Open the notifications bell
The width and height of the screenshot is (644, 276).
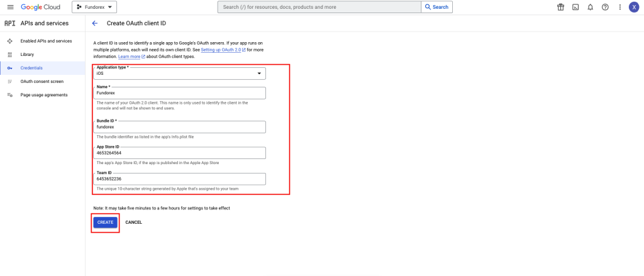590,7
